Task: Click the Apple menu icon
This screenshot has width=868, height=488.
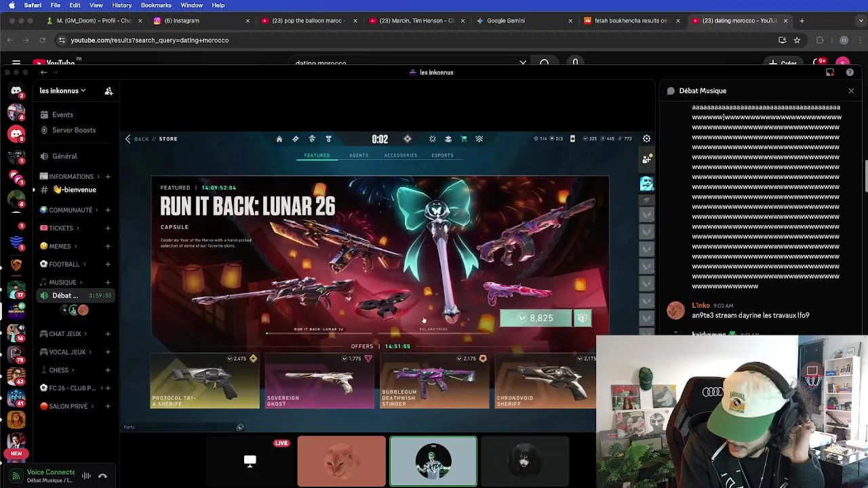Action: coord(12,5)
